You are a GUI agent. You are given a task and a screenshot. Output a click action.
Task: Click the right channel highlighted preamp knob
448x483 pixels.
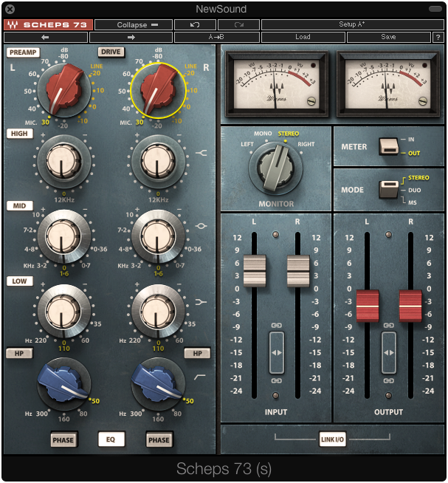point(159,90)
